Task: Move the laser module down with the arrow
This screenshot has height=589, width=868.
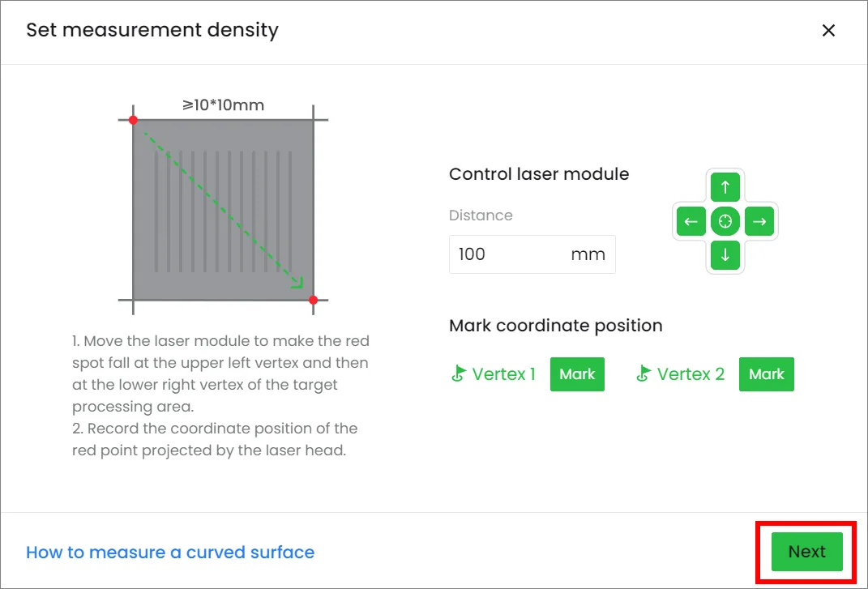Action: click(x=725, y=256)
